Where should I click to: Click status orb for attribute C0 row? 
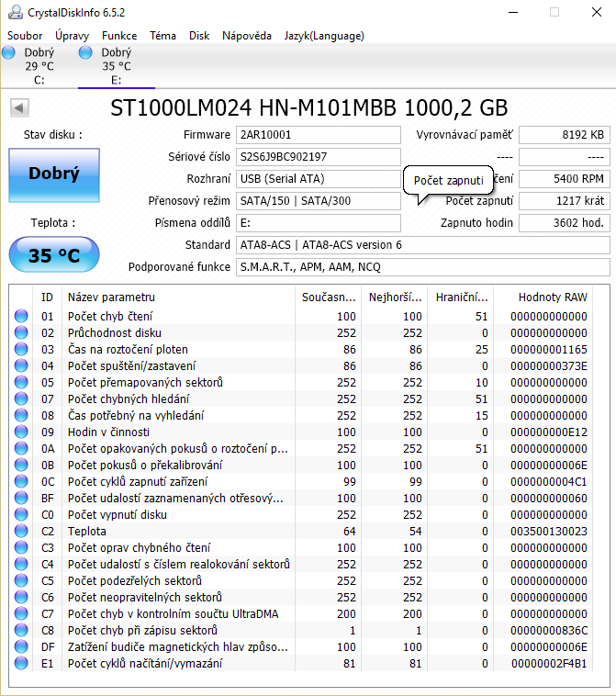[x=21, y=514]
